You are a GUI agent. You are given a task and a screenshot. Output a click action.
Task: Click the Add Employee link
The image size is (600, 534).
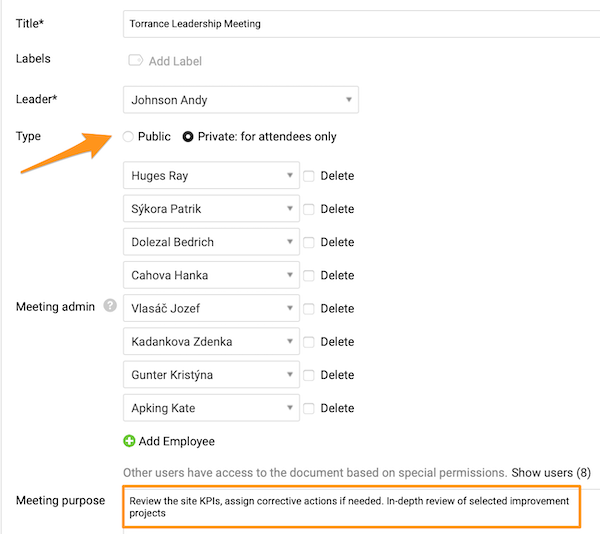tap(176, 441)
